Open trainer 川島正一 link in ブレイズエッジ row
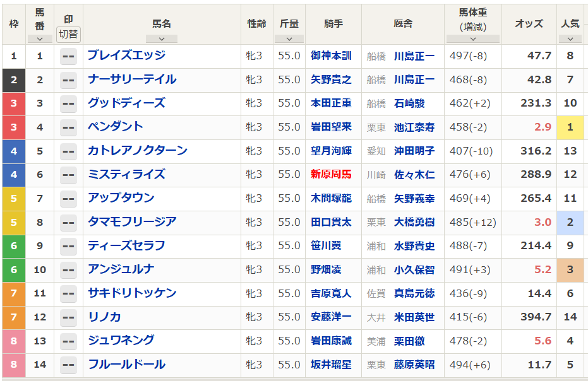Screen dimensions: 588x381 coord(414,56)
